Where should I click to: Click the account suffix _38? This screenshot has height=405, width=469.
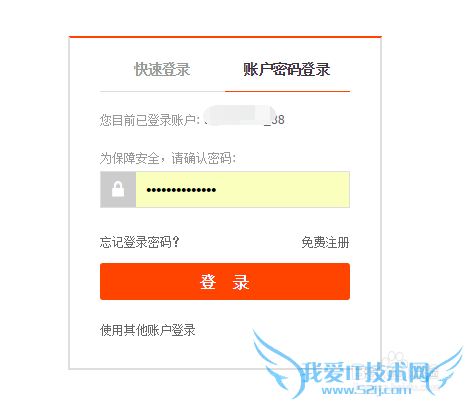[275, 120]
